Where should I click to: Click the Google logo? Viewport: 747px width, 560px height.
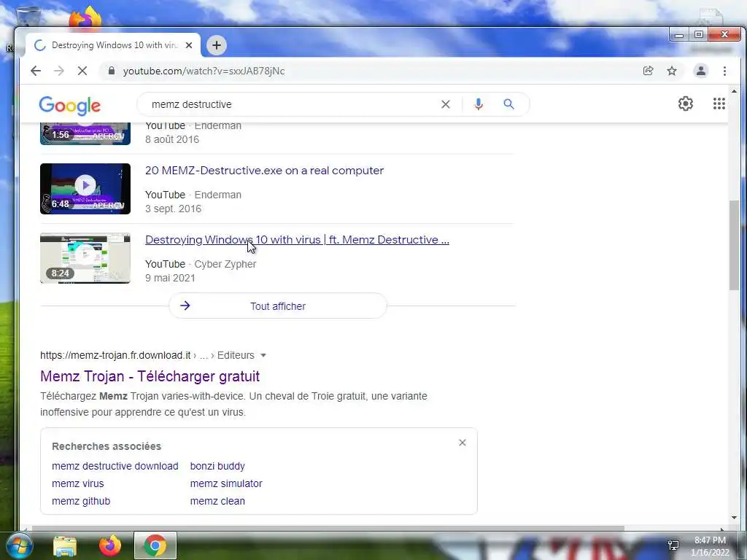click(x=69, y=105)
